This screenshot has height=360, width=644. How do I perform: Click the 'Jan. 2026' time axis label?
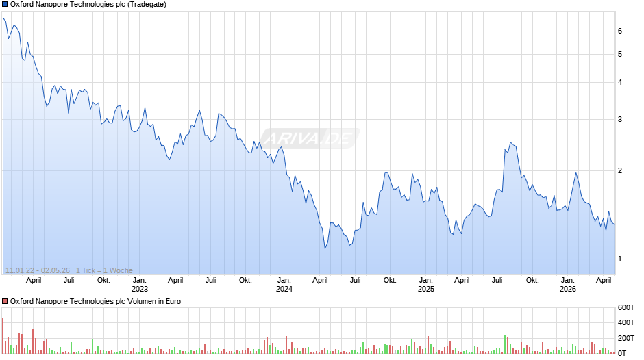567,285
